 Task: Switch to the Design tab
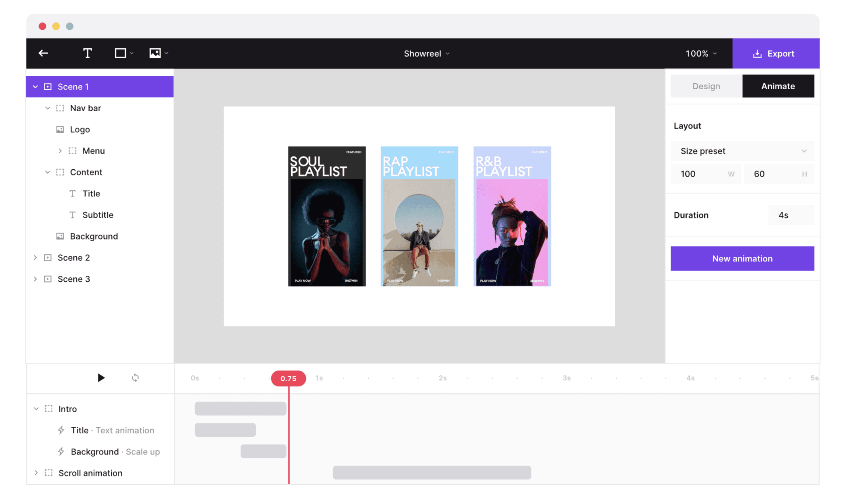(x=706, y=86)
